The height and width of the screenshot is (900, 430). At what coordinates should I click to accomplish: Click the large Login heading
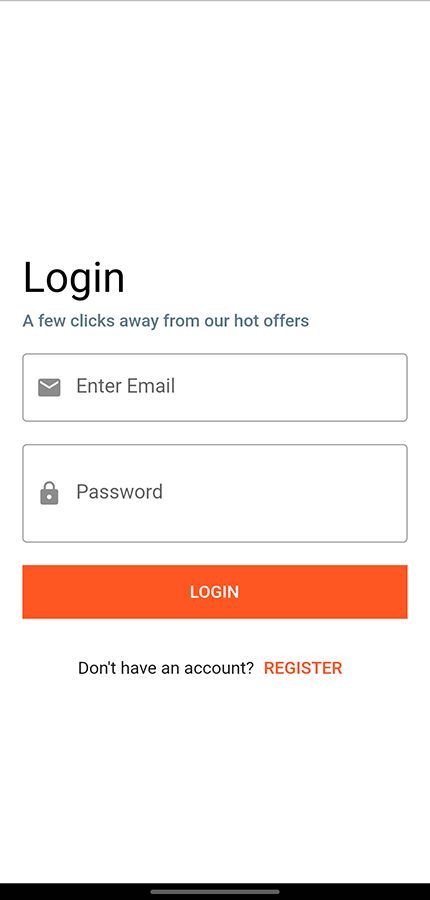tap(73, 278)
